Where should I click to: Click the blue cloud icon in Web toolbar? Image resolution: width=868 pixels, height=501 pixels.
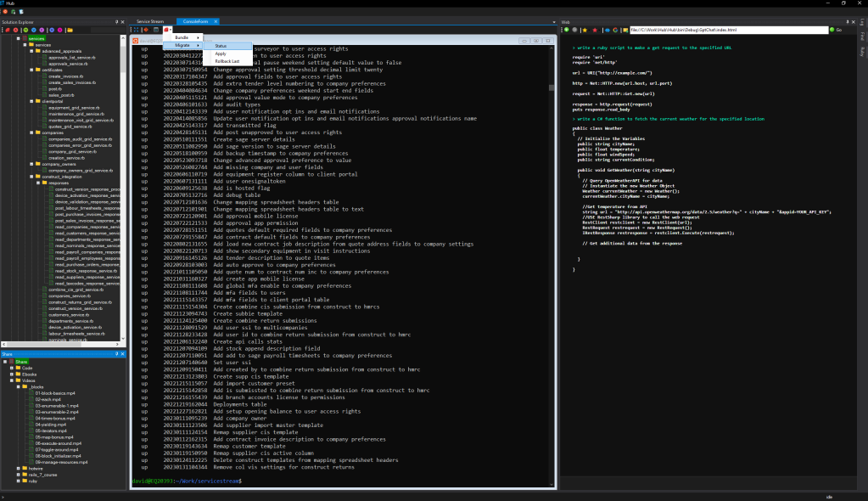tap(608, 30)
